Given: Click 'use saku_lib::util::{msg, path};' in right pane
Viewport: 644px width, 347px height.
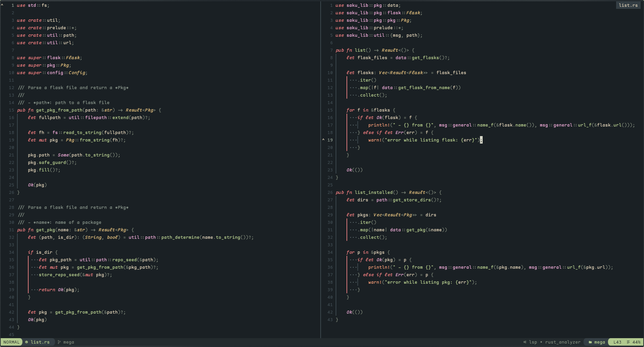Looking at the screenshot, I should pyautogui.click(x=379, y=35).
